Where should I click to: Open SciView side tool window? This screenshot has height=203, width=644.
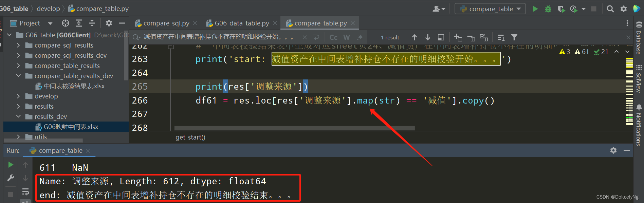(x=639, y=79)
